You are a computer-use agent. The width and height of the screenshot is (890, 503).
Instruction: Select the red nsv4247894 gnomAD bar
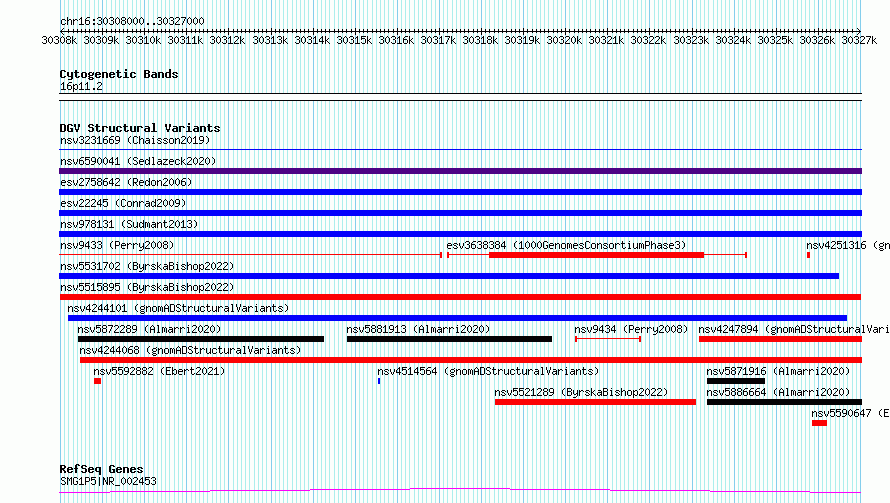pos(780,339)
